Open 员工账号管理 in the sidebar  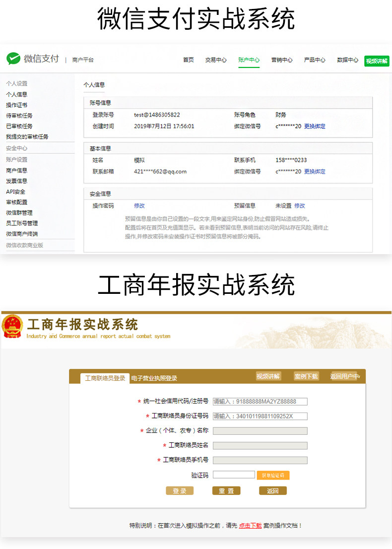pos(22,223)
